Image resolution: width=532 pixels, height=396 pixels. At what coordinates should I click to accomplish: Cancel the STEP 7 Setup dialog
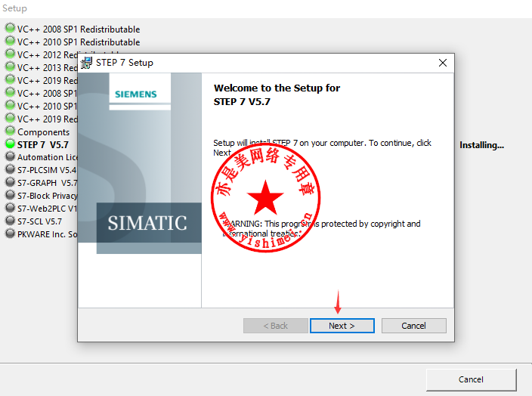pos(413,326)
